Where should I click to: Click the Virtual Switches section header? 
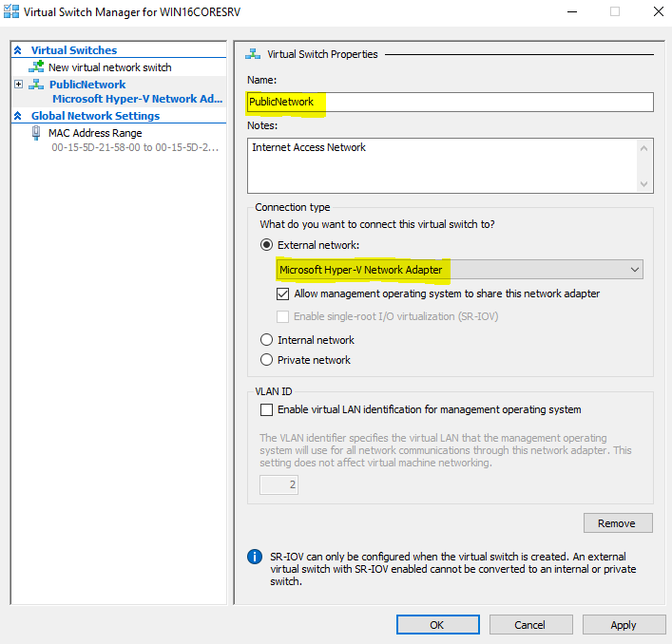(x=74, y=50)
